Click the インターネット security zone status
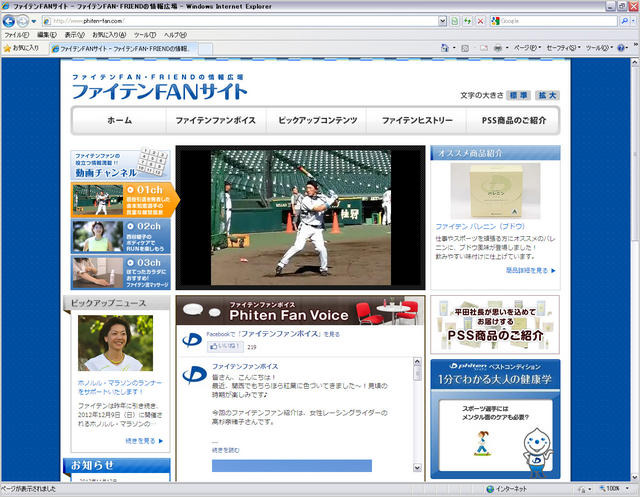The image size is (640, 497). click(507, 489)
